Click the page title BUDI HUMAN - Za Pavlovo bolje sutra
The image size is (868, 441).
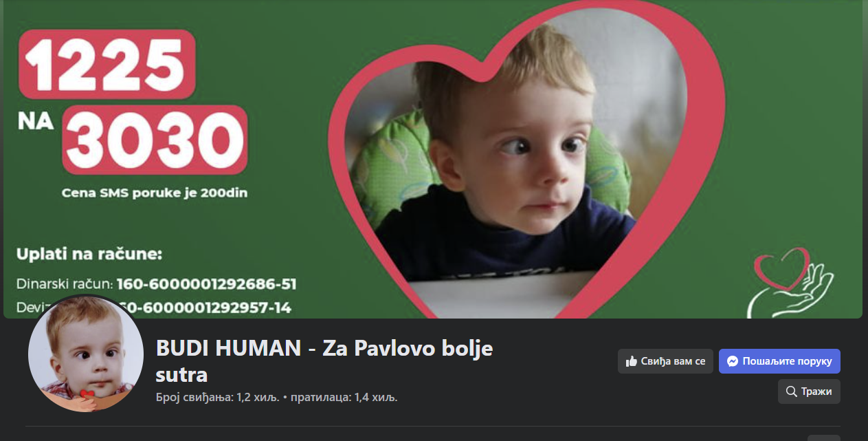pos(324,361)
